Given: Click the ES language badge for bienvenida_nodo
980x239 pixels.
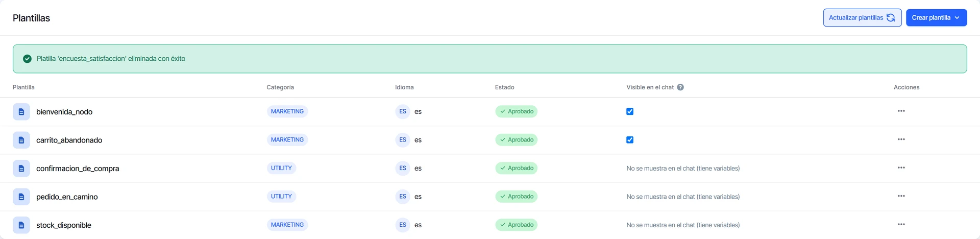Looking at the screenshot, I should [x=403, y=111].
